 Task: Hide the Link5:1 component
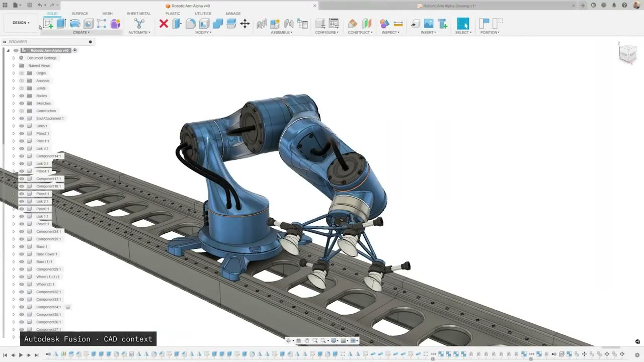(x=22, y=126)
